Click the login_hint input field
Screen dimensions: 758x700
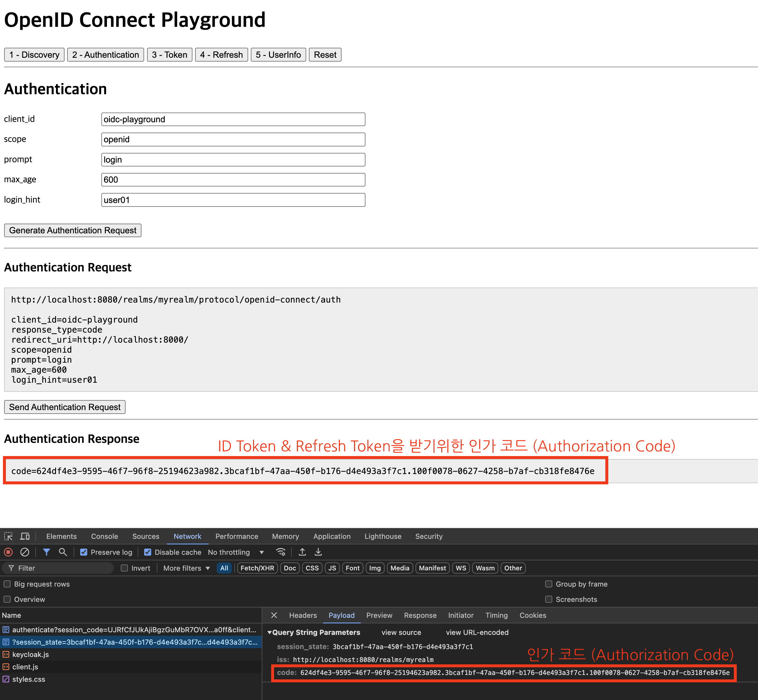233,200
